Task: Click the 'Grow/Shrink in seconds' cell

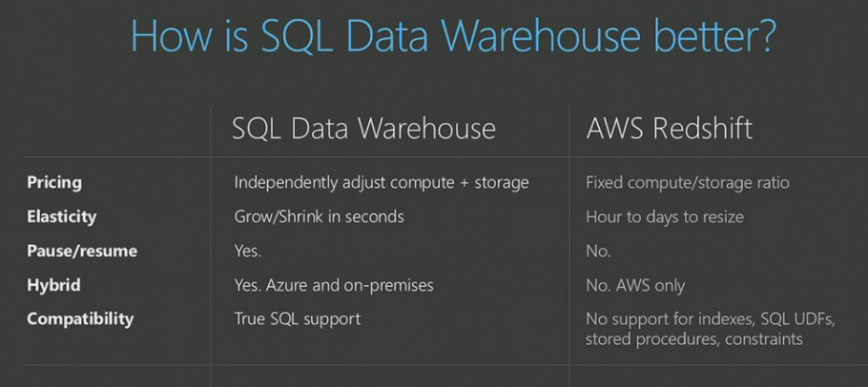Action: coord(319,216)
